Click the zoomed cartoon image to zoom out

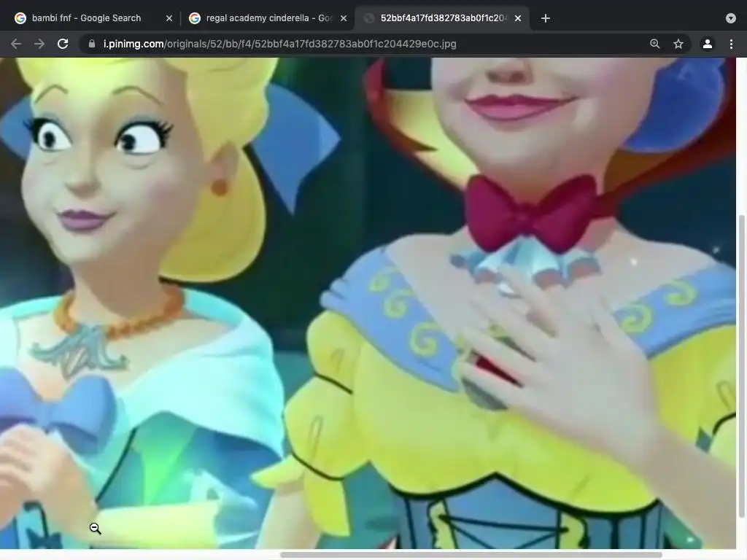pos(368,303)
